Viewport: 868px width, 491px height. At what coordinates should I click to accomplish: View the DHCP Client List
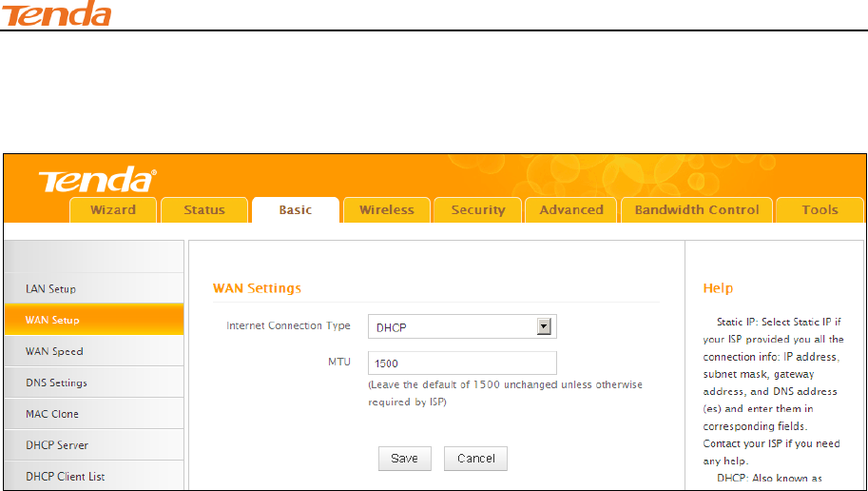point(94,476)
